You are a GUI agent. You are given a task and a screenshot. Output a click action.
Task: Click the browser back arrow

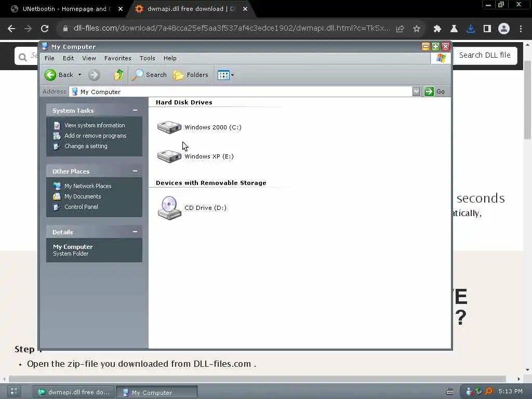coord(11,29)
